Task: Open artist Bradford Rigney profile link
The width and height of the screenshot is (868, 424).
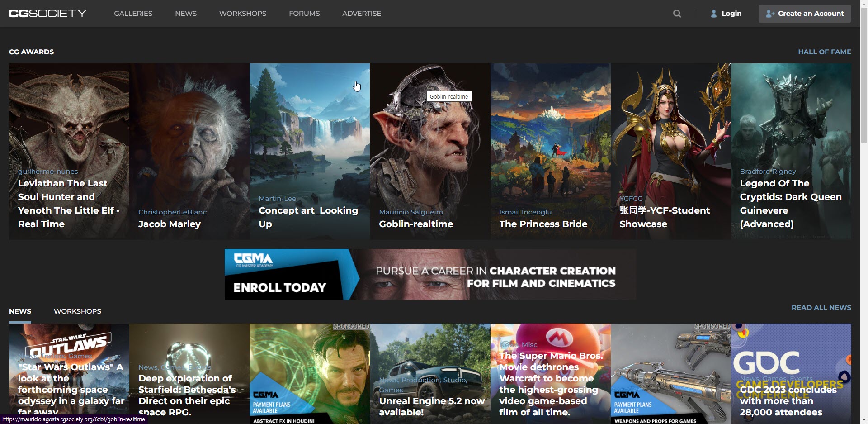Action: coord(768,172)
